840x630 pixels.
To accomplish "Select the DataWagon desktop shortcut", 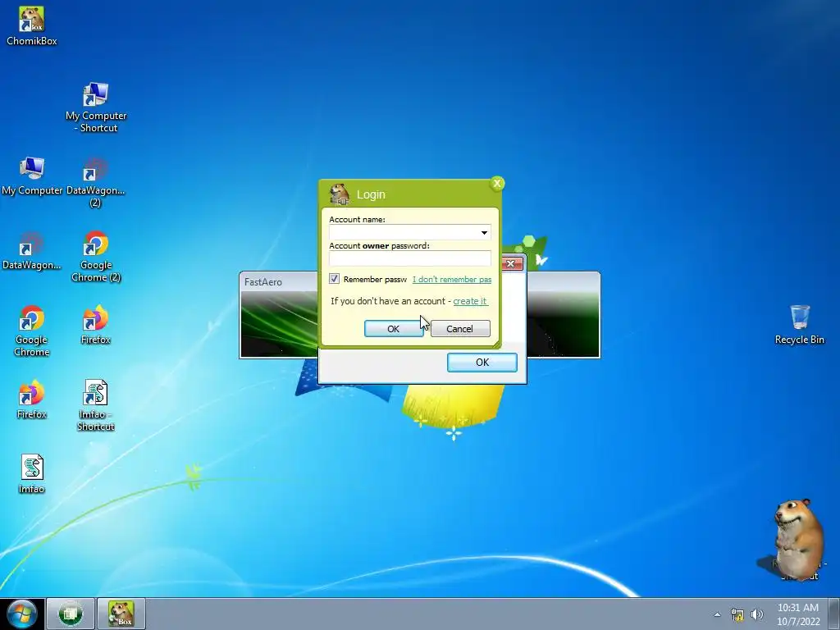I will [x=31, y=250].
